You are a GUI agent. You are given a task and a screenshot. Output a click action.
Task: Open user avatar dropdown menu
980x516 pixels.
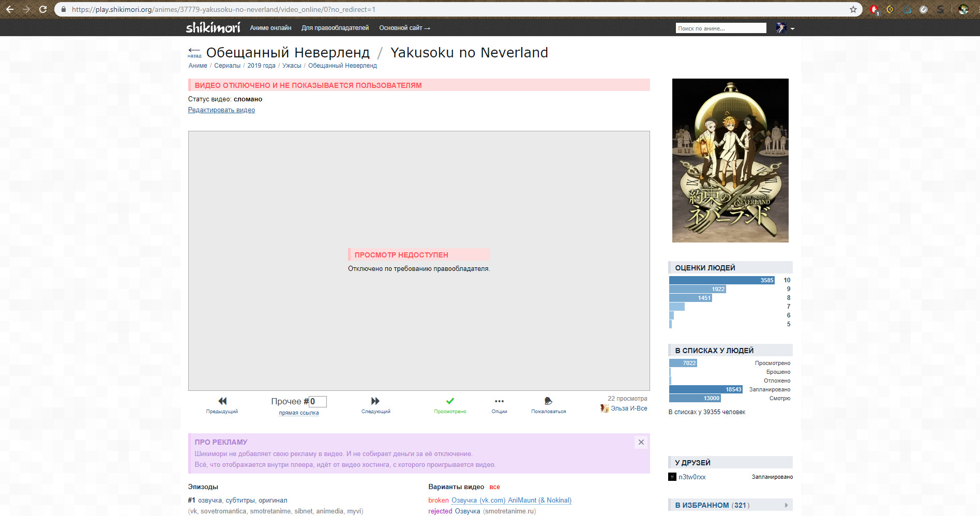[x=785, y=28]
